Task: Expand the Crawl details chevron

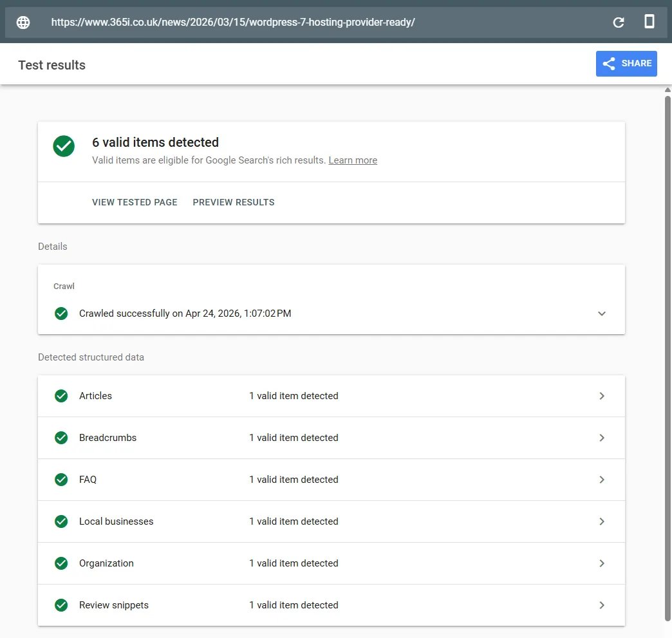Action: point(602,314)
